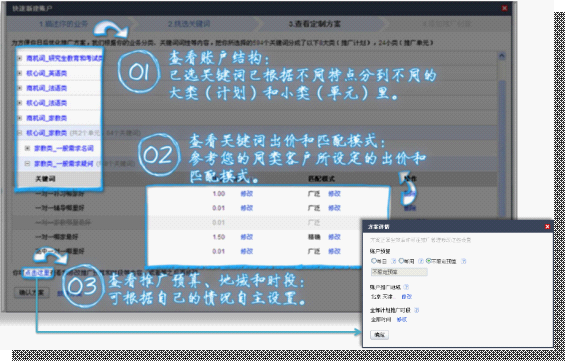Open help icon next to 不限定预算 radio
The image size is (566, 362).
[x=463, y=261]
